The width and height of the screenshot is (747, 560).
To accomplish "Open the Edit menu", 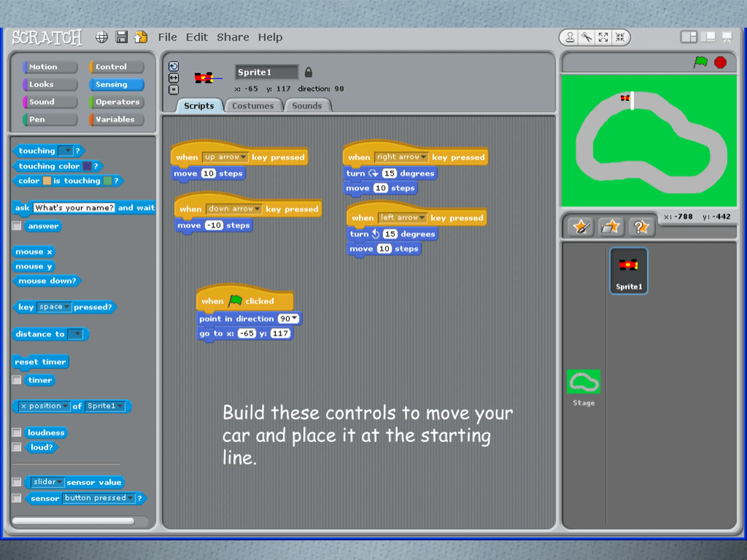I will tap(197, 37).
